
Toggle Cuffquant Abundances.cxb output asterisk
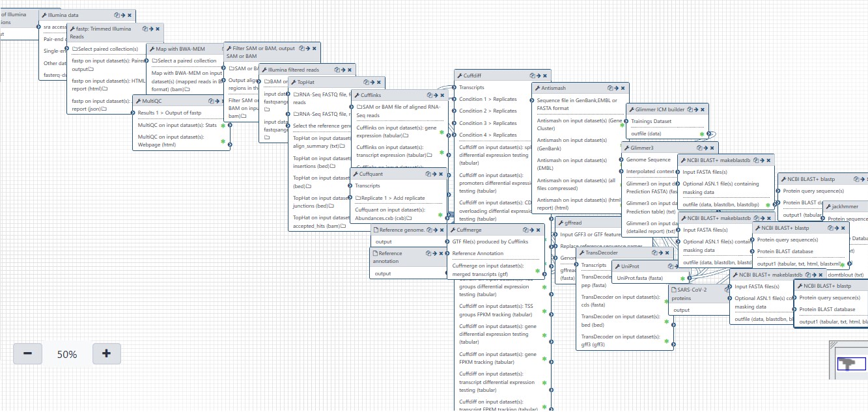pos(441,214)
